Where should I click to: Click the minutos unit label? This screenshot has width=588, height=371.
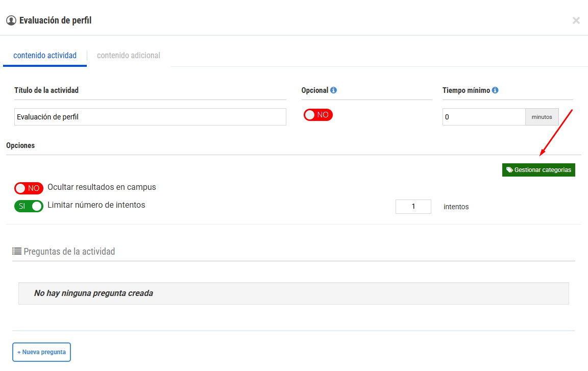coord(542,117)
